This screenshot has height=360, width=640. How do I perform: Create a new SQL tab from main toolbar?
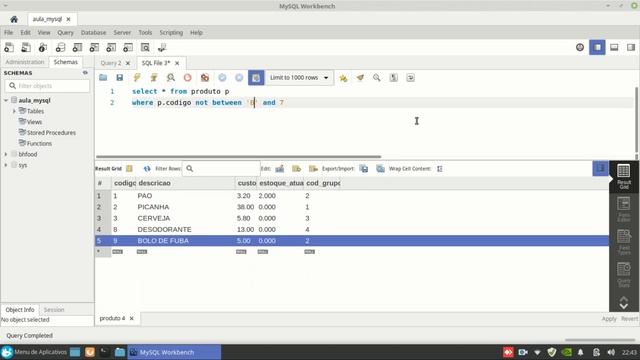coord(9,47)
